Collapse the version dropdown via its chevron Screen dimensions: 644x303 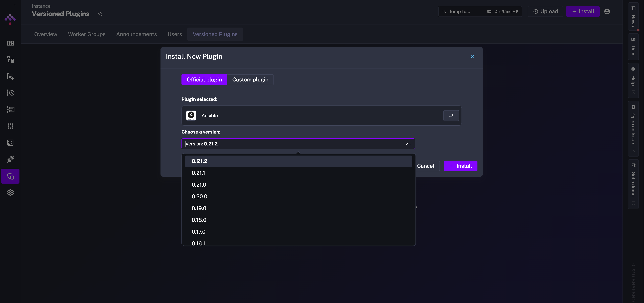tap(408, 144)
